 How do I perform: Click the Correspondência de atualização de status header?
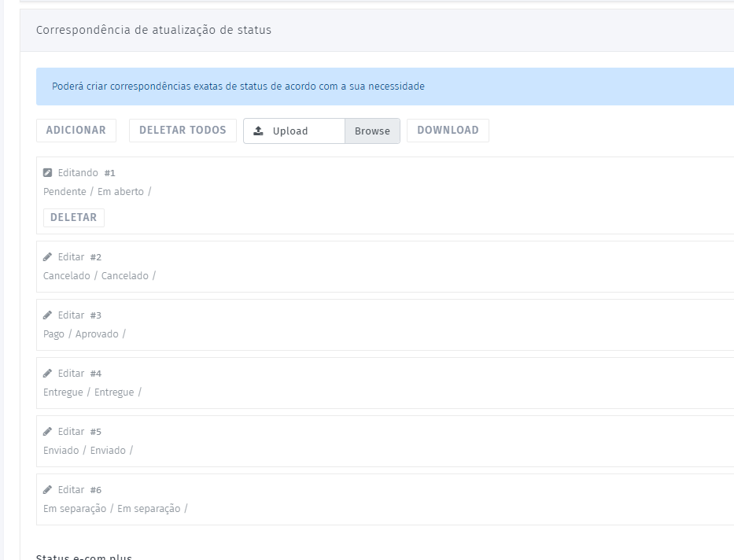pos(153,31)
